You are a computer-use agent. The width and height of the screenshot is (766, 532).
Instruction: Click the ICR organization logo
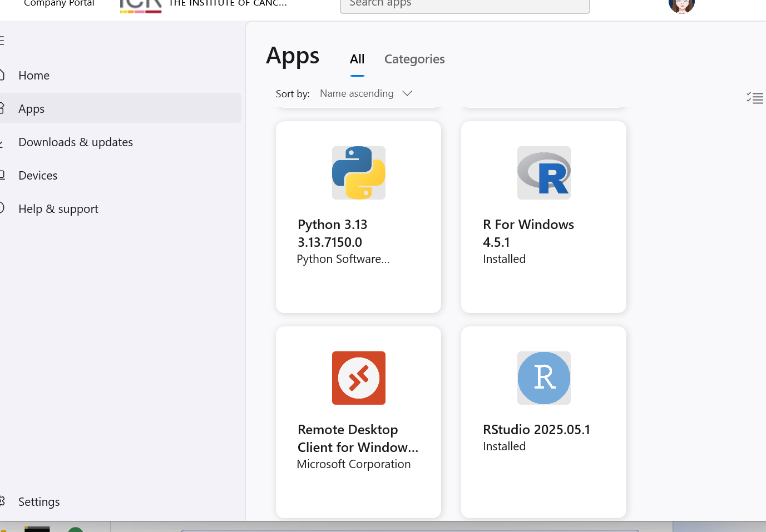[141, 6]
